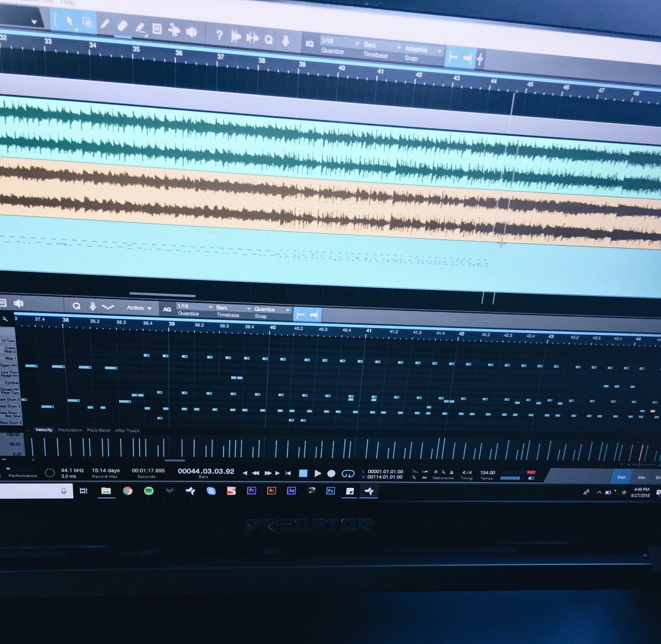
Task: Click the Quantize Q icon in editor toolbar
Action: coord(77,307)
